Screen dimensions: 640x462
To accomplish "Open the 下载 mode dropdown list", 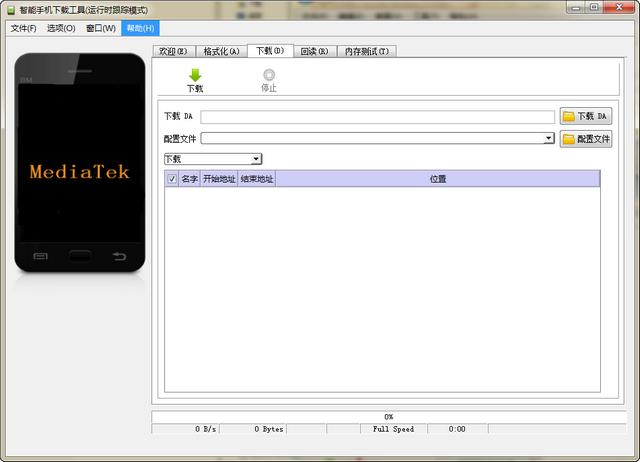I will point(256,159).
